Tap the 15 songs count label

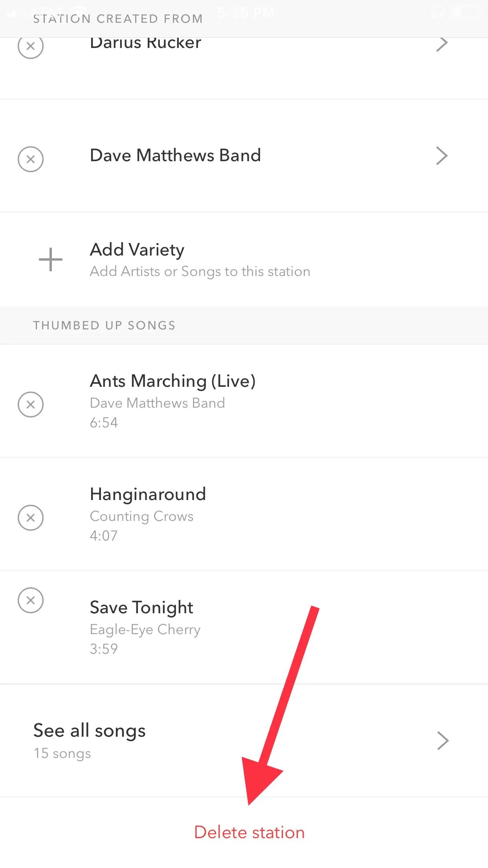pyautogui.click(x=62, y=754)
